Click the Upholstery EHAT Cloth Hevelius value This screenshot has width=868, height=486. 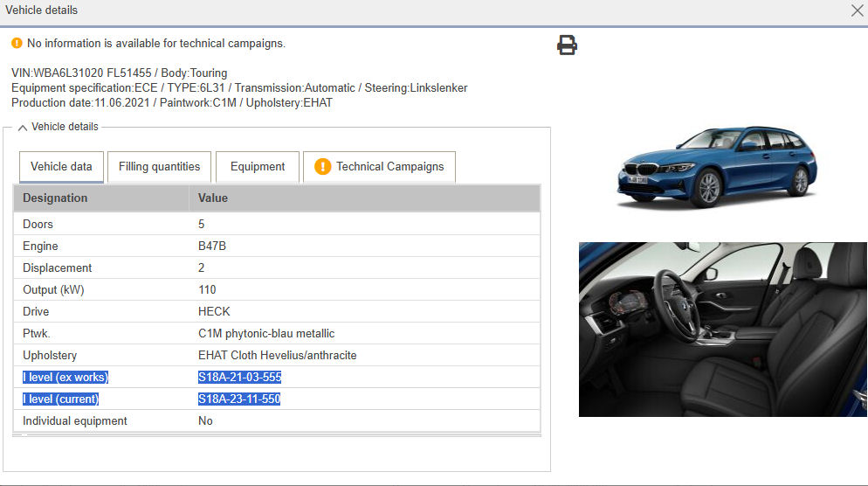[277, 355]
